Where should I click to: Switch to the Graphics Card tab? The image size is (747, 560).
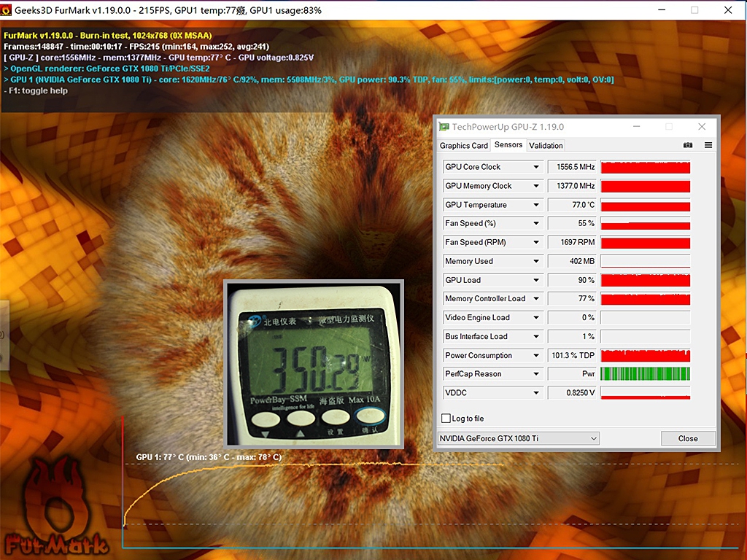[463, 146]
